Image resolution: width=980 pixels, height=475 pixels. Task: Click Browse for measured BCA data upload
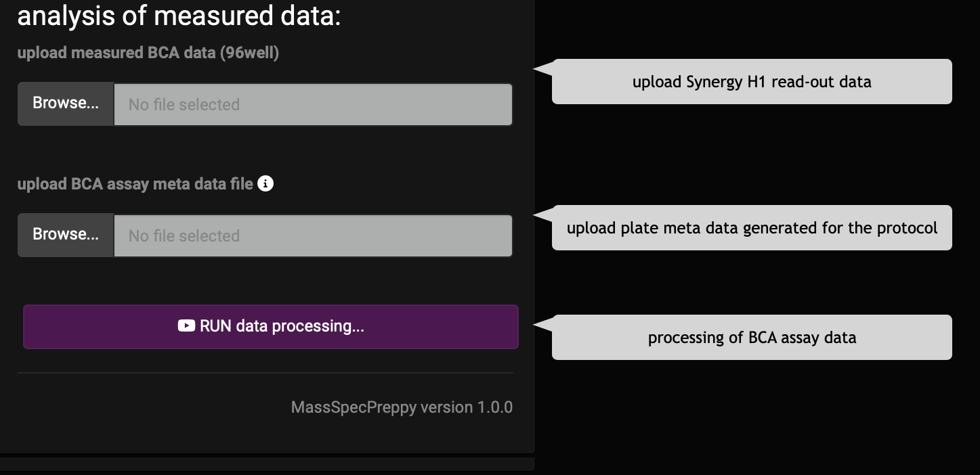coord(66,104)
